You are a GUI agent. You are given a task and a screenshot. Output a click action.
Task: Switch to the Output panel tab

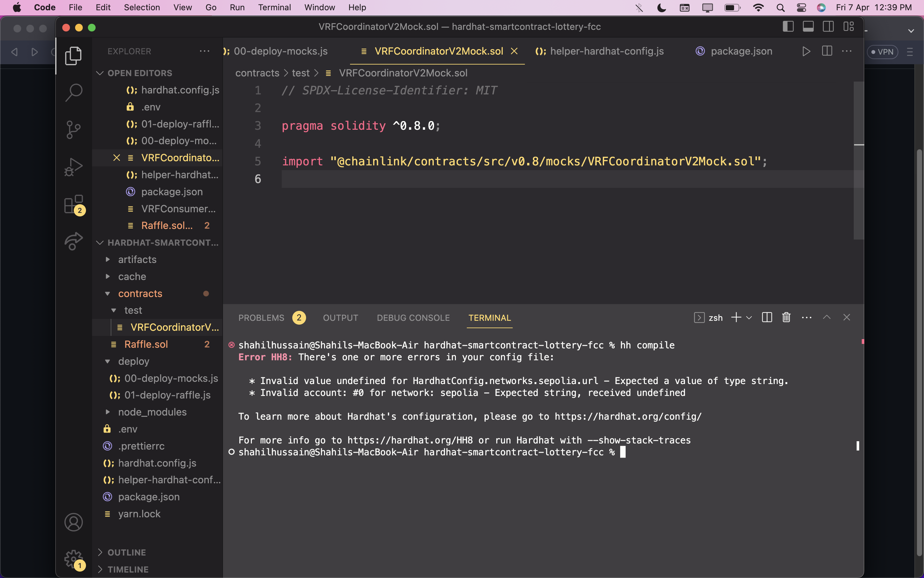341,318
